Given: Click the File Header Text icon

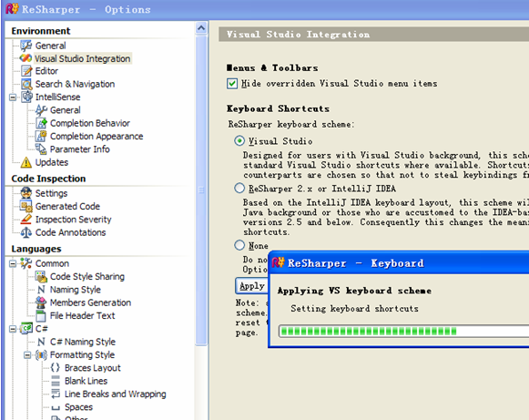Looking at the screenshot, I should [x=41, y=315].
